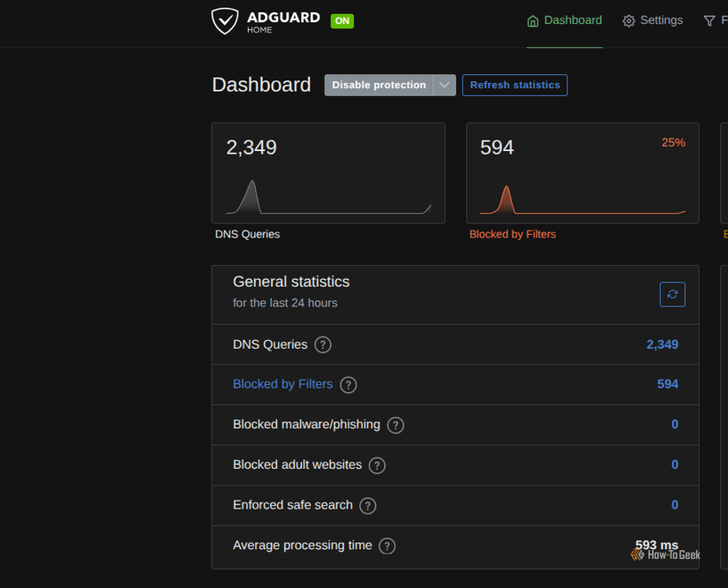Expand the Disable protection dropdown arrow
The image size is (728, 588).
[445, 85]
